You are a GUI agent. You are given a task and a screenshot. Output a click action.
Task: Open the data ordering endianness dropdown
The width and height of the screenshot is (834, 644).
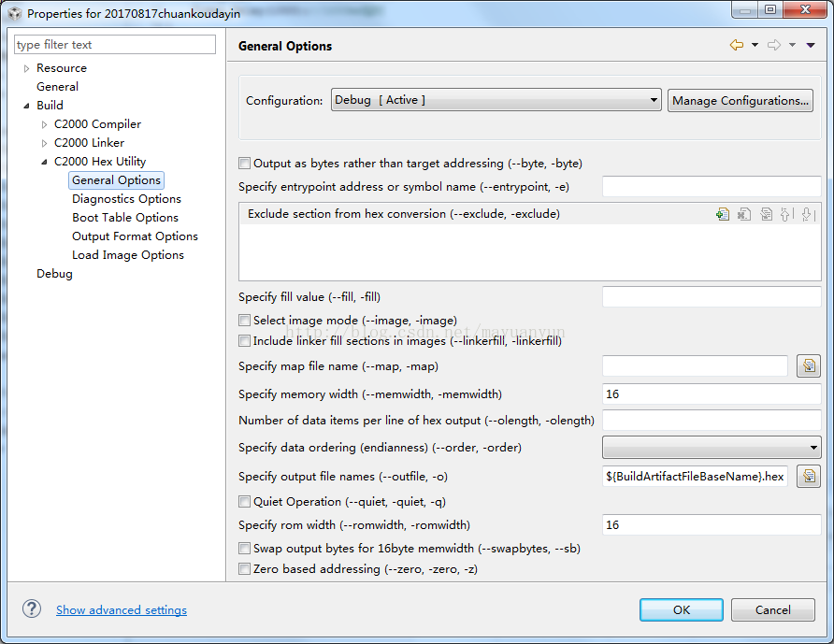tap(712, 448)
